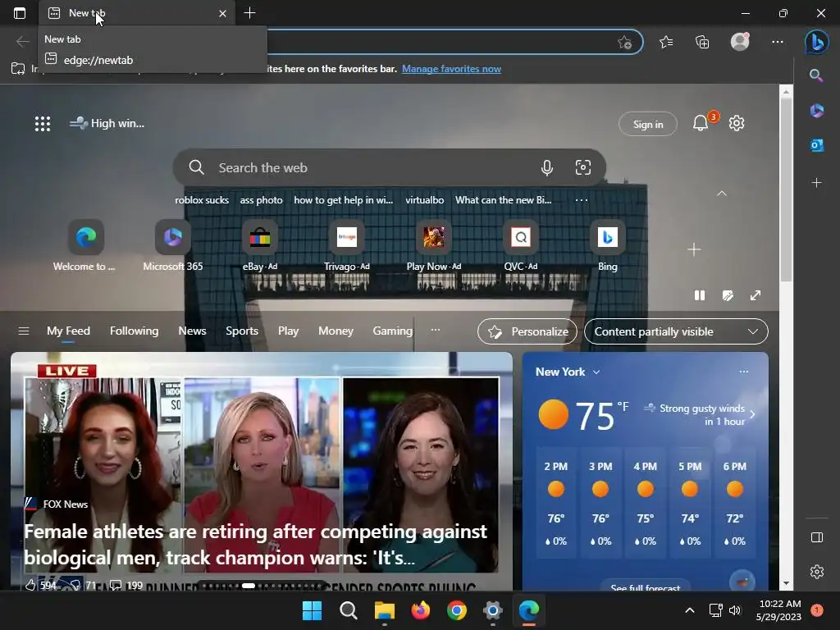Open Settings and more ellipsis menu
This screenshot has height=630, width=840.
[x=778, y=42]
